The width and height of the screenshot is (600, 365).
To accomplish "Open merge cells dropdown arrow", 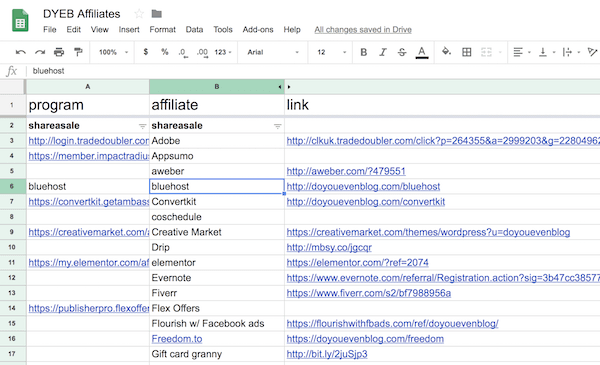I will click(x=500, y=52).
